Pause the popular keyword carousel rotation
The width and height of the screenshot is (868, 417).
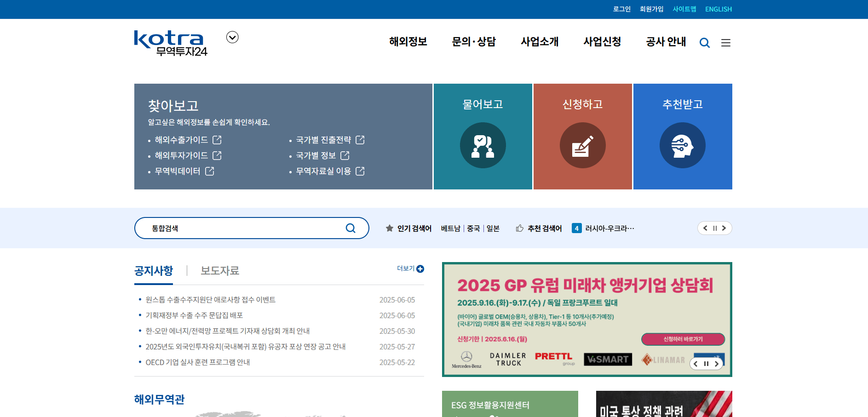[714, 228]
